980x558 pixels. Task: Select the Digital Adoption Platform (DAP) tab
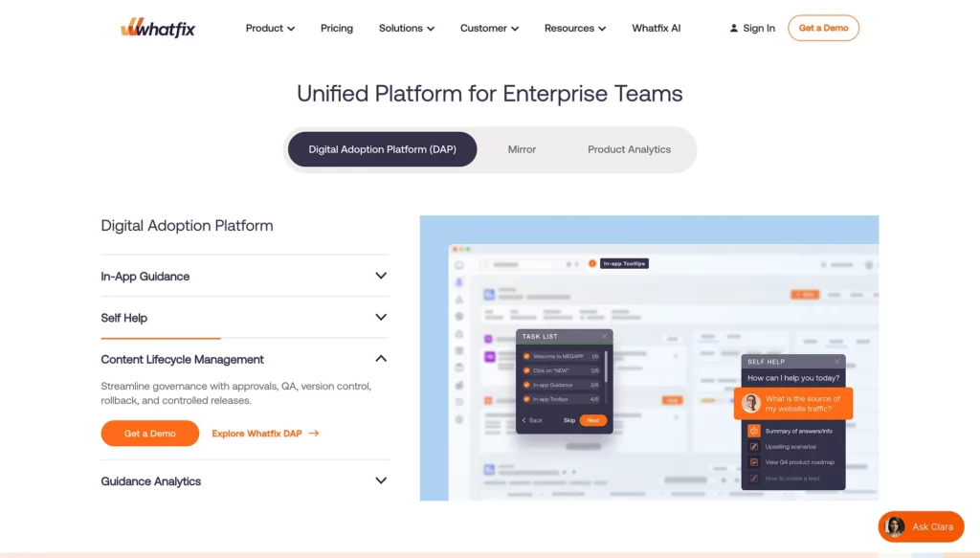click(383, 149)
